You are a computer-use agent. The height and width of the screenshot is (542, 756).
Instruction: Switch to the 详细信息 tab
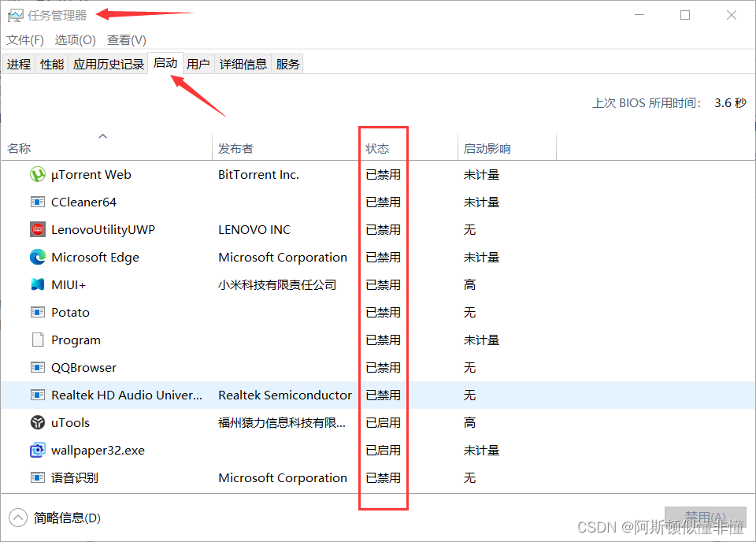click(x=243, y=64)
